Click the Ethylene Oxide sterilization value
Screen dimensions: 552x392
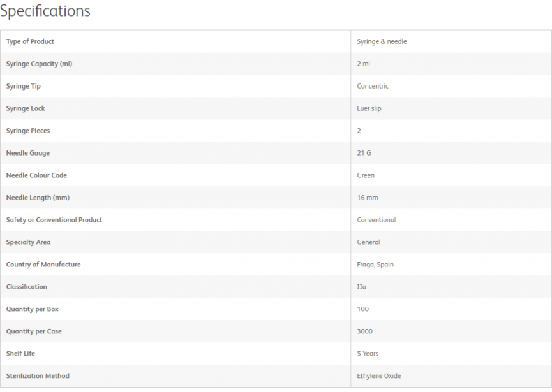[379, 376]
